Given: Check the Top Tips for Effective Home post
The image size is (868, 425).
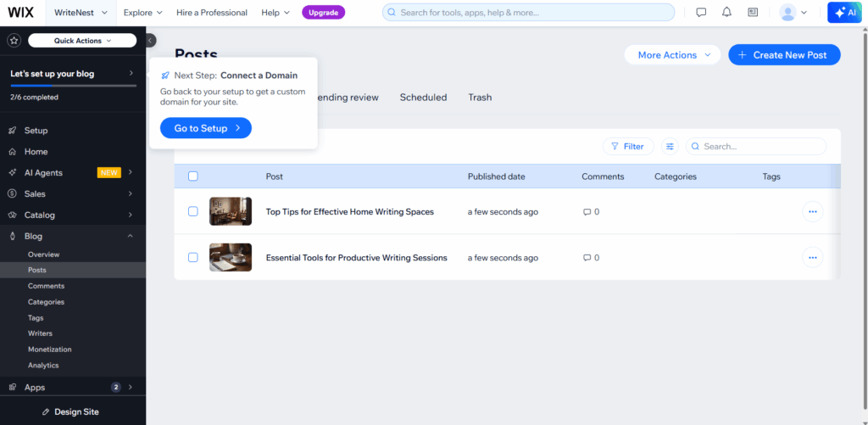Looking at the screenshot, I should (x=192, y=211).
